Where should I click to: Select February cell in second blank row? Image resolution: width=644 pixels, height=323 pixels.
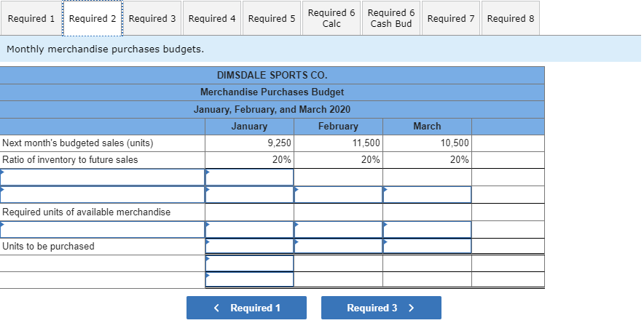339,195
